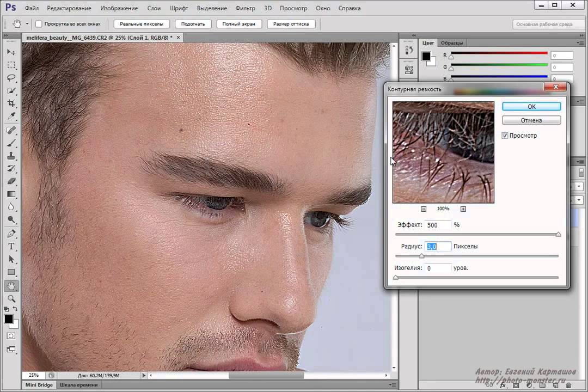
Task: Select the Horizontal Type tool
Action: click(11, 247)
